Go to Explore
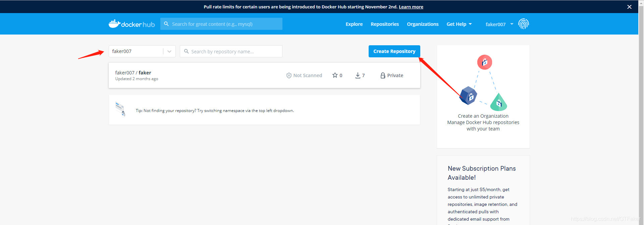The height and width of the screenshot is (225, 644). (x=354, y=24)
